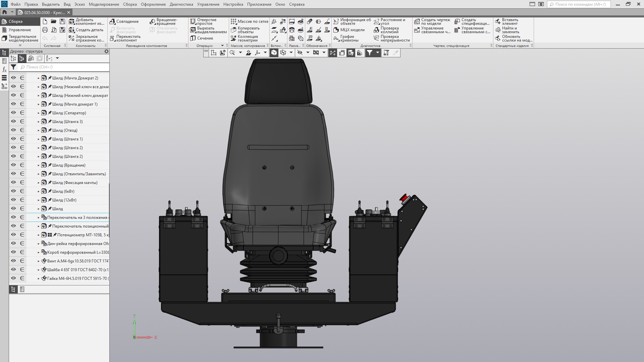Click the filter funnel icon in view toolbar

click(x=369, y=53)
